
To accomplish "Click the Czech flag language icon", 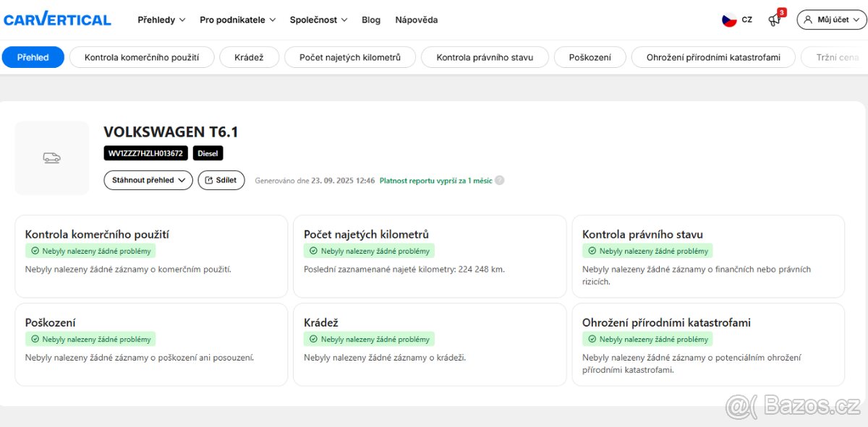I will (729, 20).
